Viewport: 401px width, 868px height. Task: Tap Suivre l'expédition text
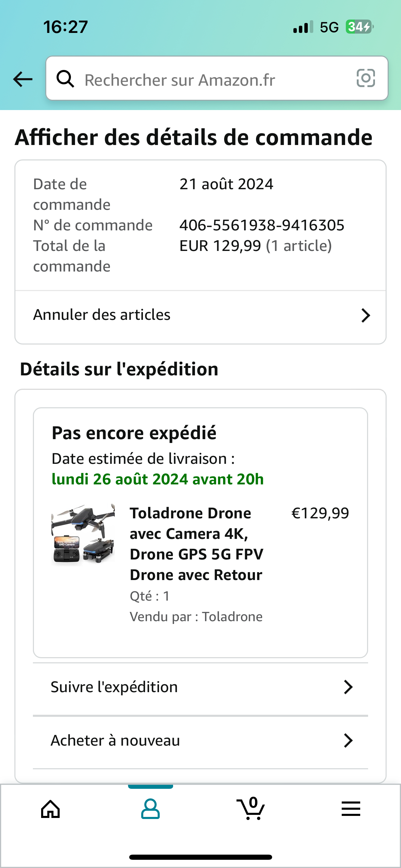click(114, 687)
